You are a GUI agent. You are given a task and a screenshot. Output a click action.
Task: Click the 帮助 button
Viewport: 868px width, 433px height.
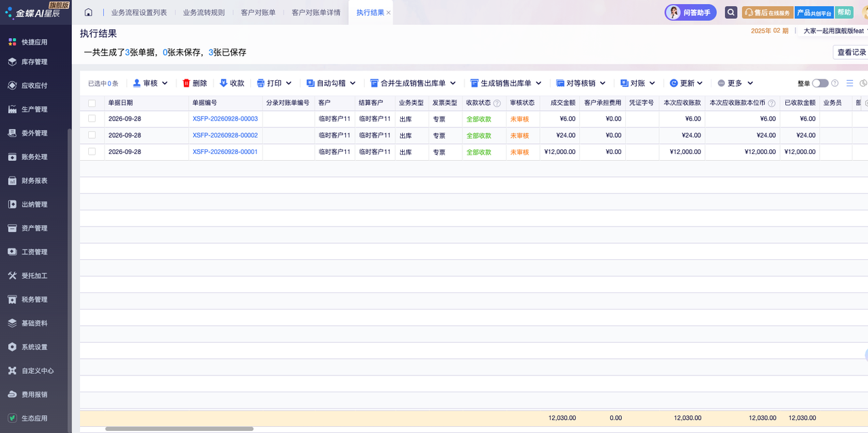(x=844, y=12)
